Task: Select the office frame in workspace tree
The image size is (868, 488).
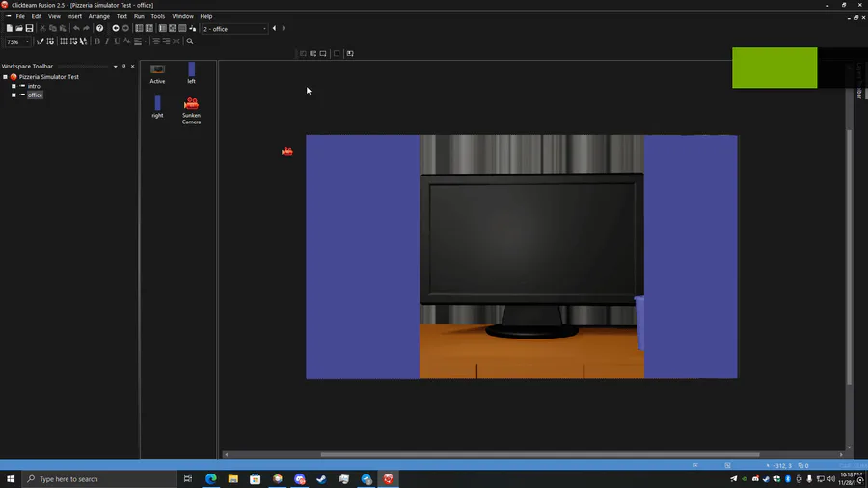Action: click(x=35, y=95)
